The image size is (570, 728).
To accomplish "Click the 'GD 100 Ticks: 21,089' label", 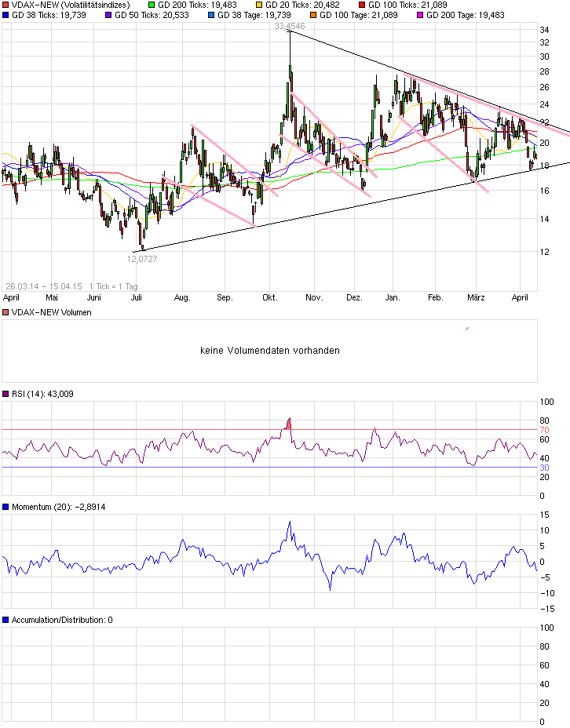I will [x=408, y=5].
